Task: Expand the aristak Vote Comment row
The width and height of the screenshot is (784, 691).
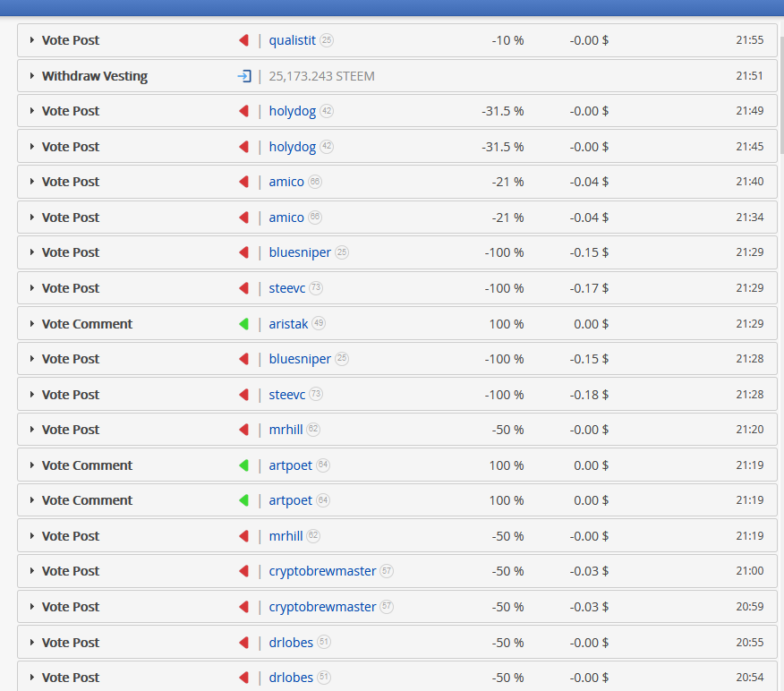Action: (32, 324)
